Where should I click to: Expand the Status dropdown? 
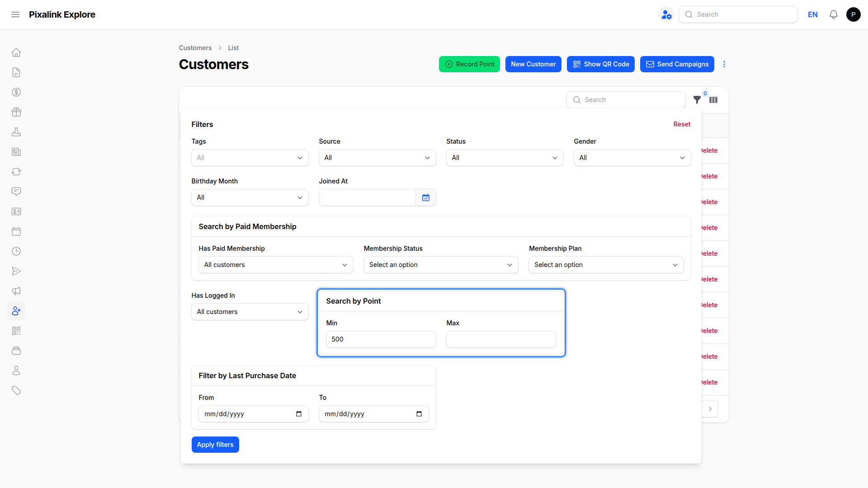pos(505,158)
